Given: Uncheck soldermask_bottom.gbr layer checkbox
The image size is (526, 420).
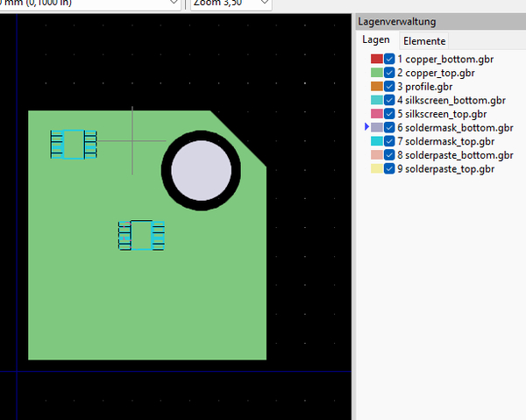Looking at the screenshot, I should click(389, 128).
